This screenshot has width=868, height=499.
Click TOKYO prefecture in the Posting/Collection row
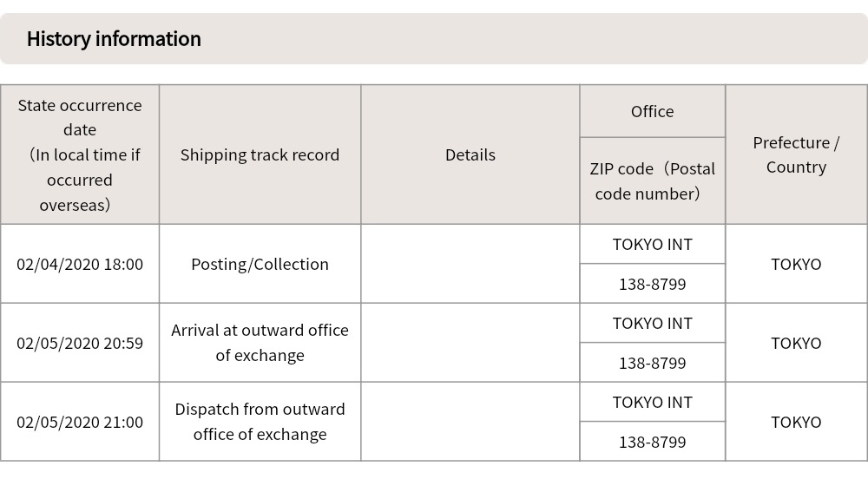point(796,264)
